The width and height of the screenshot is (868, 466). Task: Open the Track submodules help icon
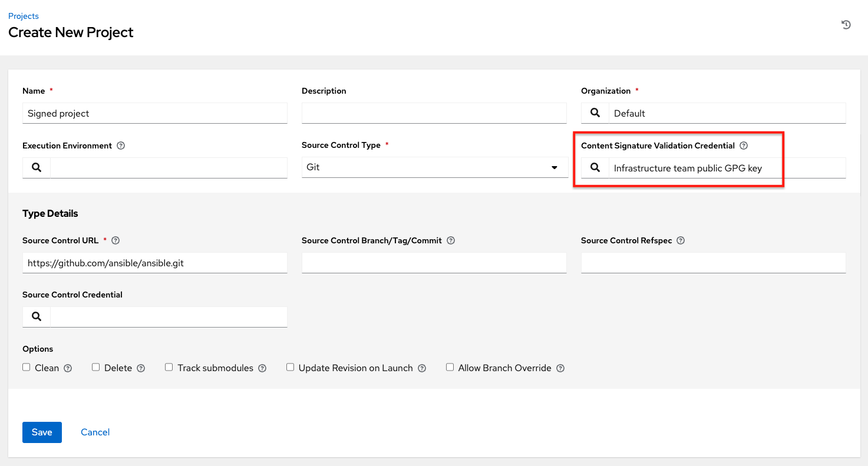pos(262,368)
